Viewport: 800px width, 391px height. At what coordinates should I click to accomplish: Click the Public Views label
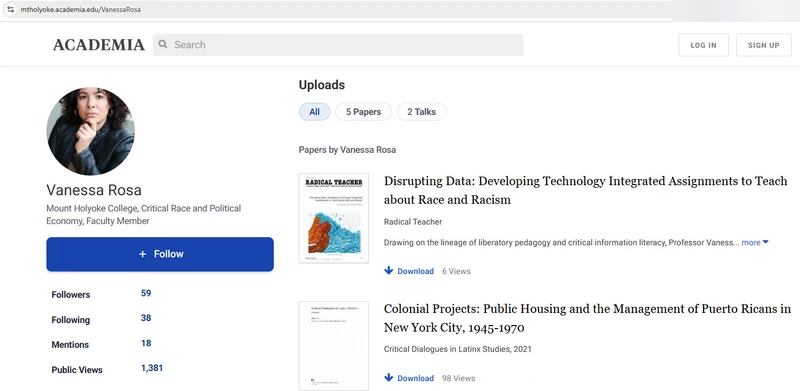(77, 370)
